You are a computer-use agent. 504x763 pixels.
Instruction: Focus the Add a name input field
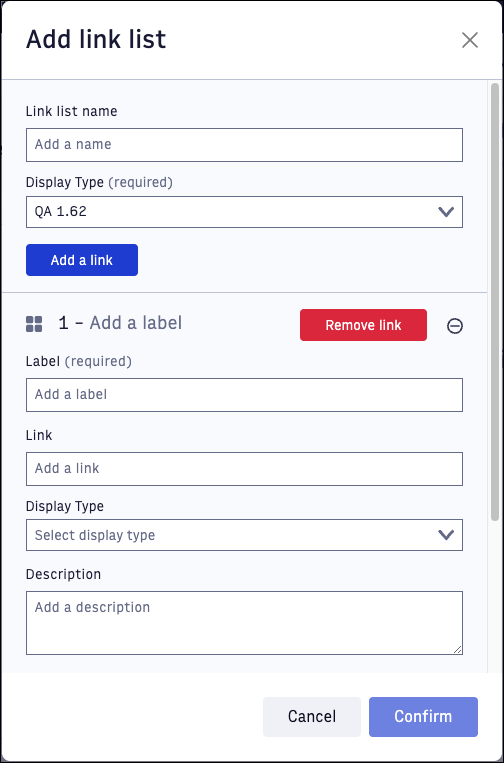244,145
